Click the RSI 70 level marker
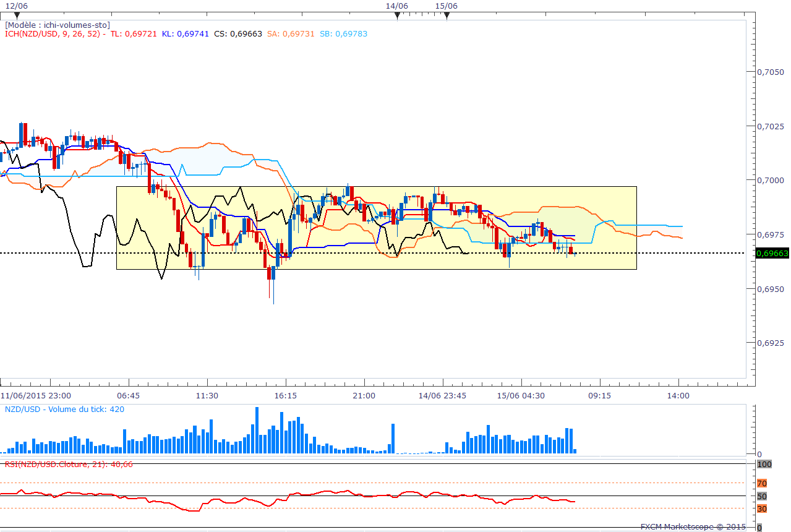The image size is (791, 532). click(x=762, y=483)
